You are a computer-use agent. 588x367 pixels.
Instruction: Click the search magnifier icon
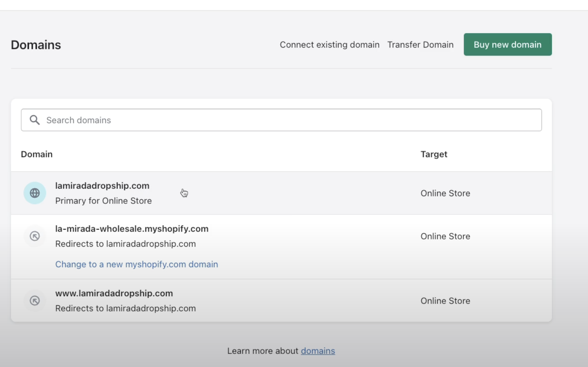point(35,120)
